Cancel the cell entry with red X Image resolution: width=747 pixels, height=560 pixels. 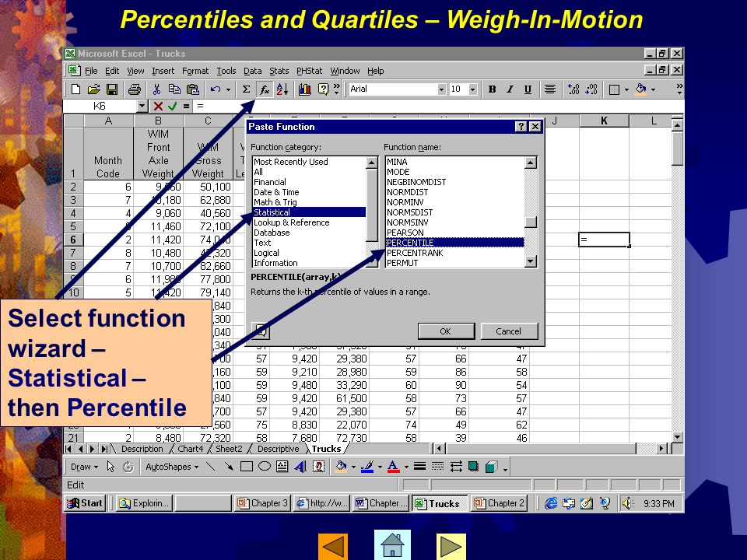(x=158, y=107)
